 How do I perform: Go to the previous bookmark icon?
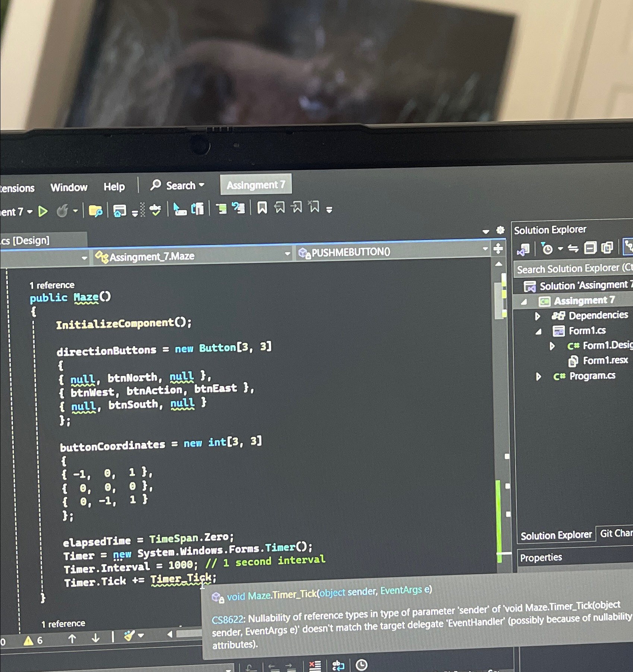279,207
